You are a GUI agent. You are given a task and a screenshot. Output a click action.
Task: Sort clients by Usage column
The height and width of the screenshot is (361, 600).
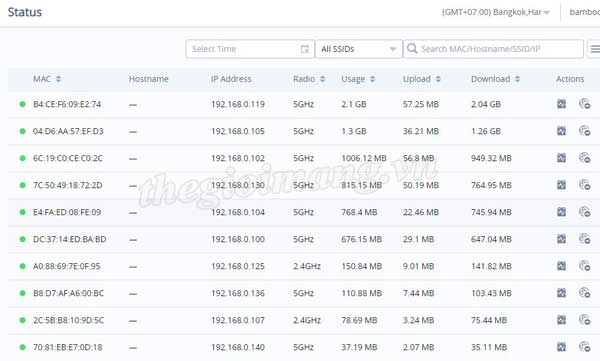coord(372,79)
